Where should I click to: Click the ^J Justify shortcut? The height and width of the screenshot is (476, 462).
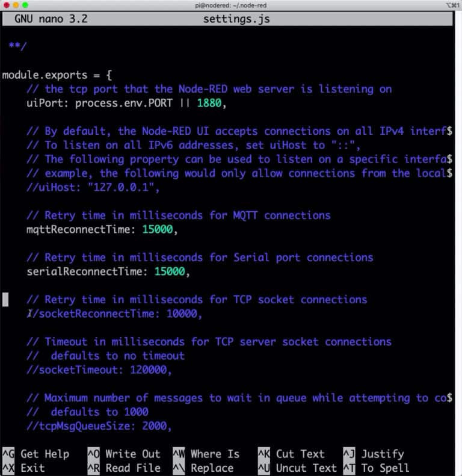pos(374,454)
